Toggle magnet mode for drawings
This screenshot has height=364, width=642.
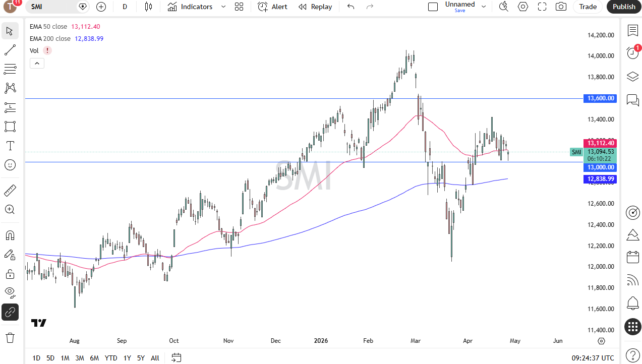[10, 235]
